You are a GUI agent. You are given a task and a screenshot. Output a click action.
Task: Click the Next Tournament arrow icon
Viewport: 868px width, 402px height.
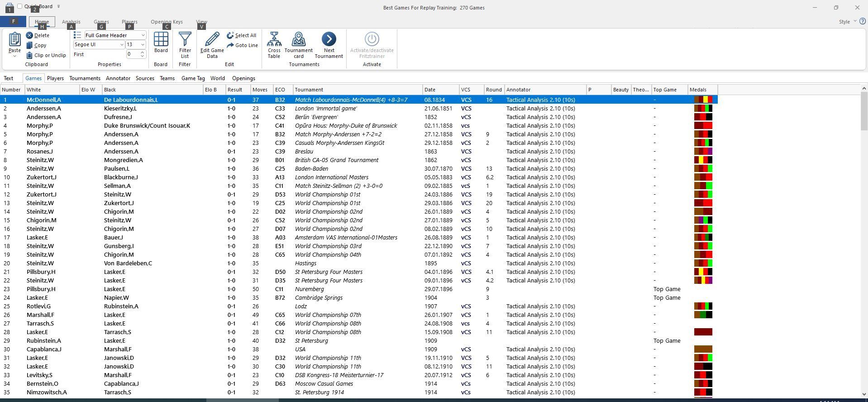pos(329,39)
